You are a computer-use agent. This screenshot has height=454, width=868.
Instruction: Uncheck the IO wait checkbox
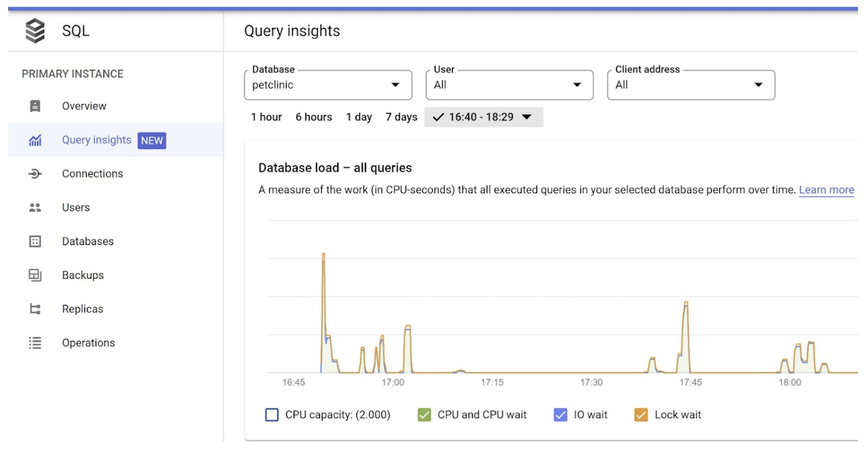pyautogui.click(x=561, y=415)
